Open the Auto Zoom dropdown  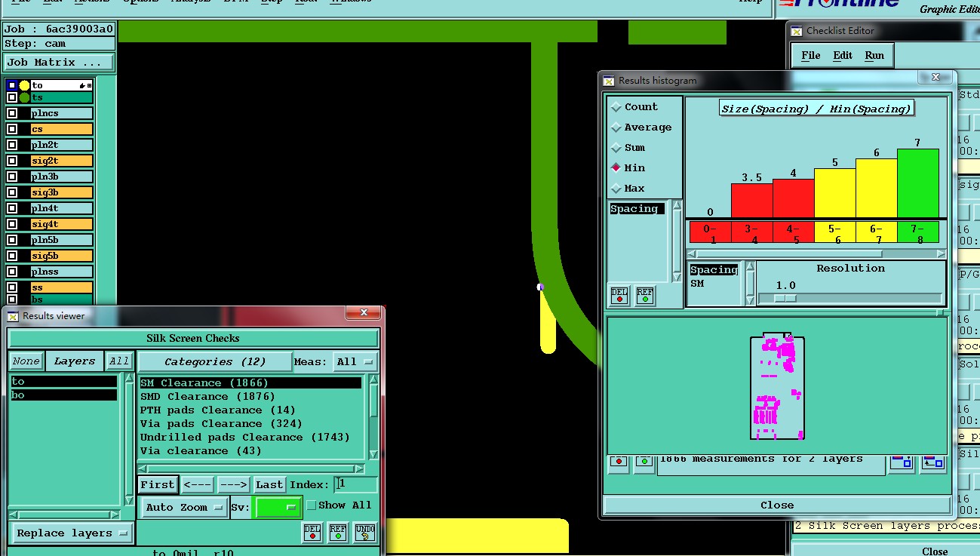click(x=184, y=507)
